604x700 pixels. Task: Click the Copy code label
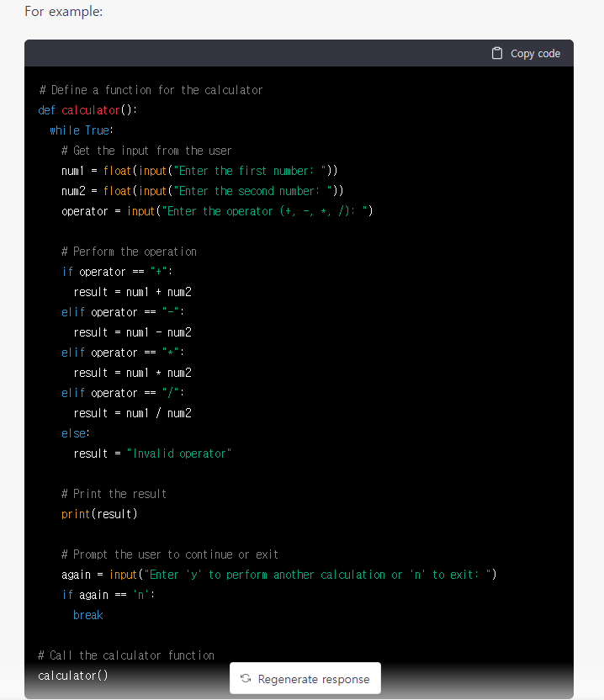click(x=535, y=54)
